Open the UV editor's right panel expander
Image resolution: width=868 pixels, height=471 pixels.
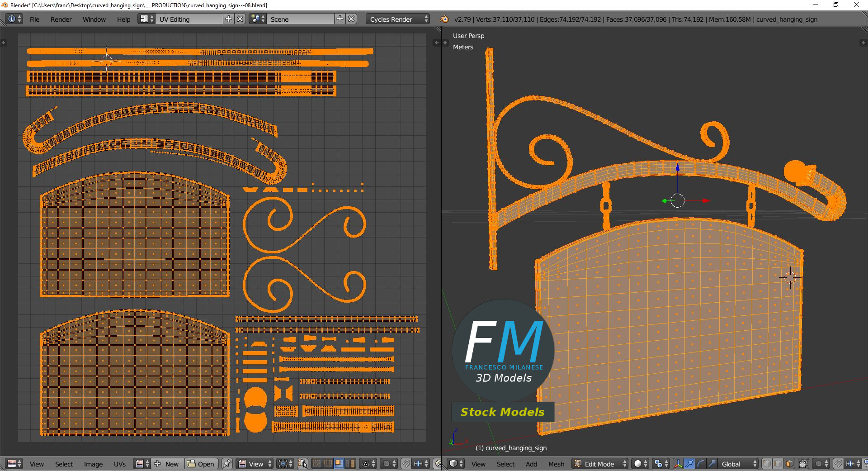tap(436, 43)
